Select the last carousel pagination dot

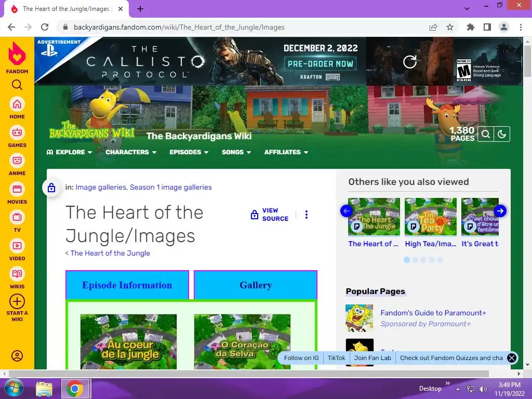[440, 260]
